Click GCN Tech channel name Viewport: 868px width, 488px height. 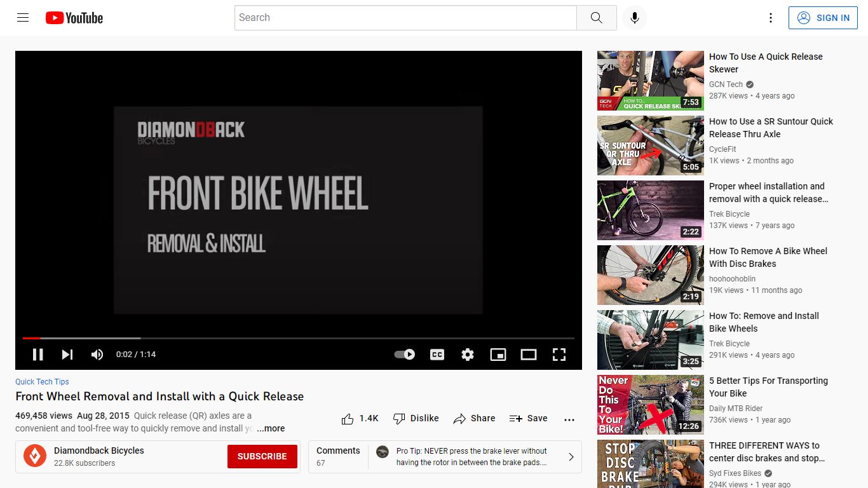click(x=726, y=85)
